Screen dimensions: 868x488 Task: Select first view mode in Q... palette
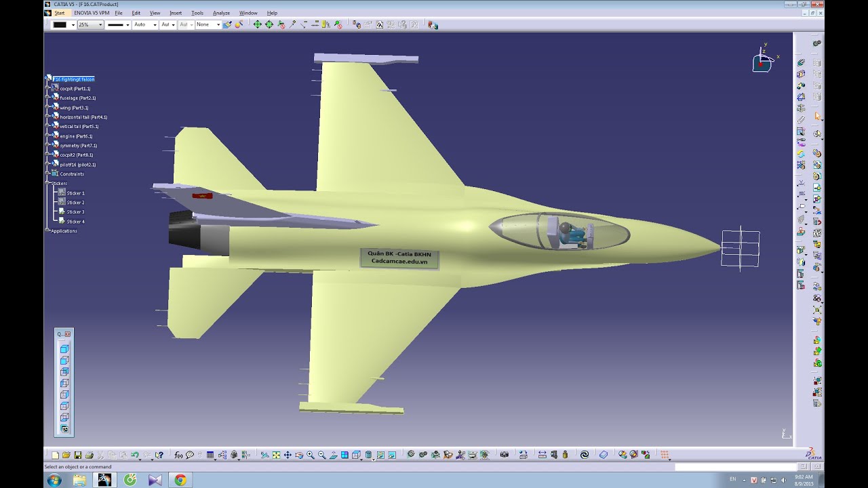[64, 348]
